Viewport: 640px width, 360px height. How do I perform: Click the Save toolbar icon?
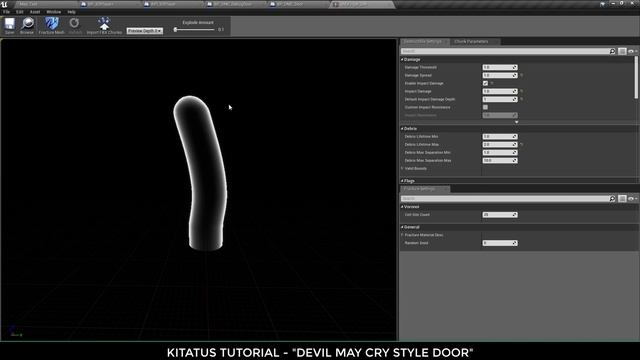[9, 24]
